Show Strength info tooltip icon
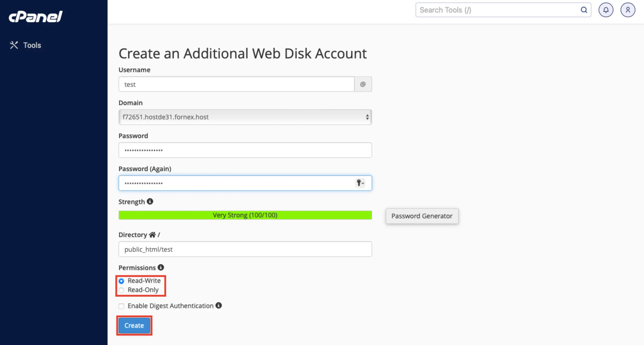The height and width of the screenshot is (345, 644). click(x=150, y=201)
